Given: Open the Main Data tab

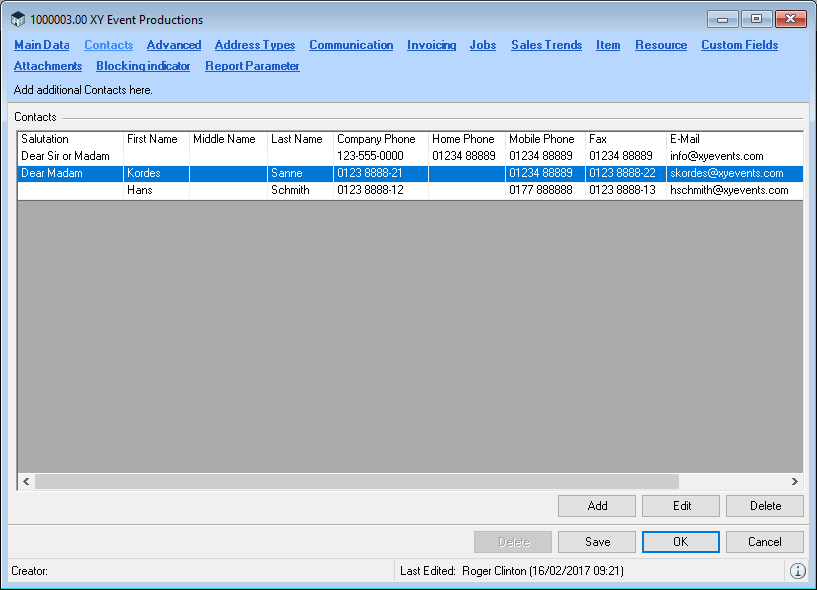Looking at the screenshot, I should 42,45.
